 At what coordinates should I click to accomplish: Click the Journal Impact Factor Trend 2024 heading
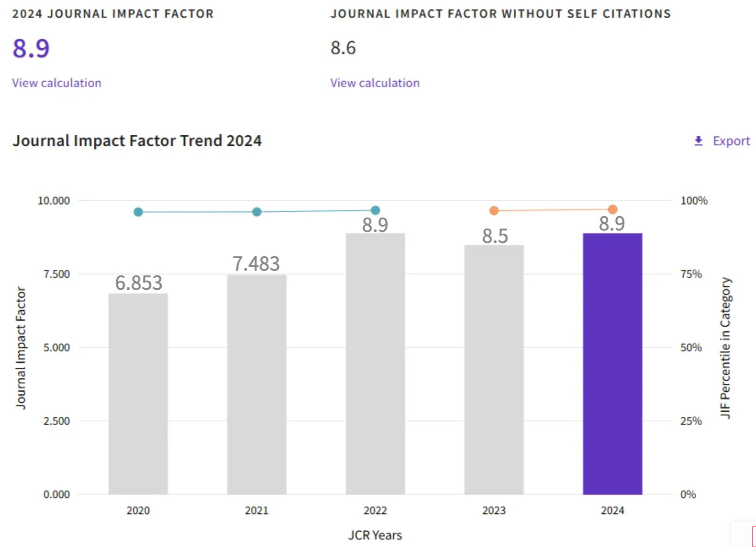137,141
